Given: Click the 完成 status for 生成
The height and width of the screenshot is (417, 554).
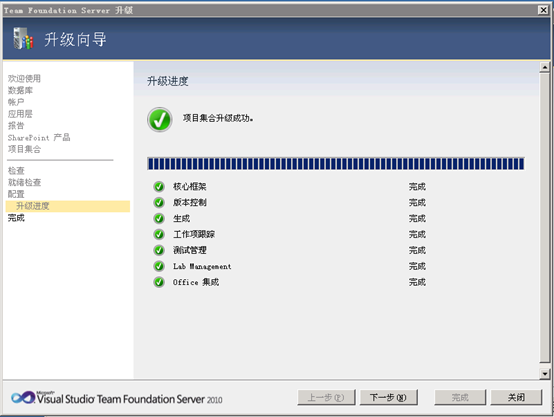Looking at the screenshot, I should (x=417, y=218).
